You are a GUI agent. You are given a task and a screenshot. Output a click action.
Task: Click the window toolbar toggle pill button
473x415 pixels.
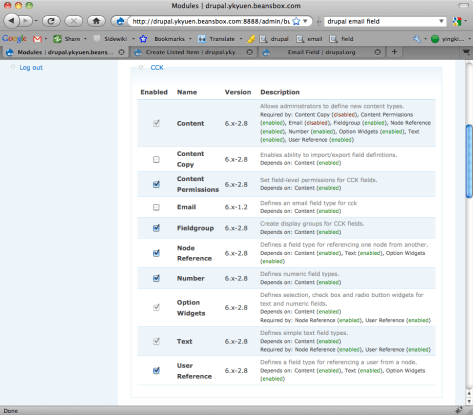tap(464, 6)
